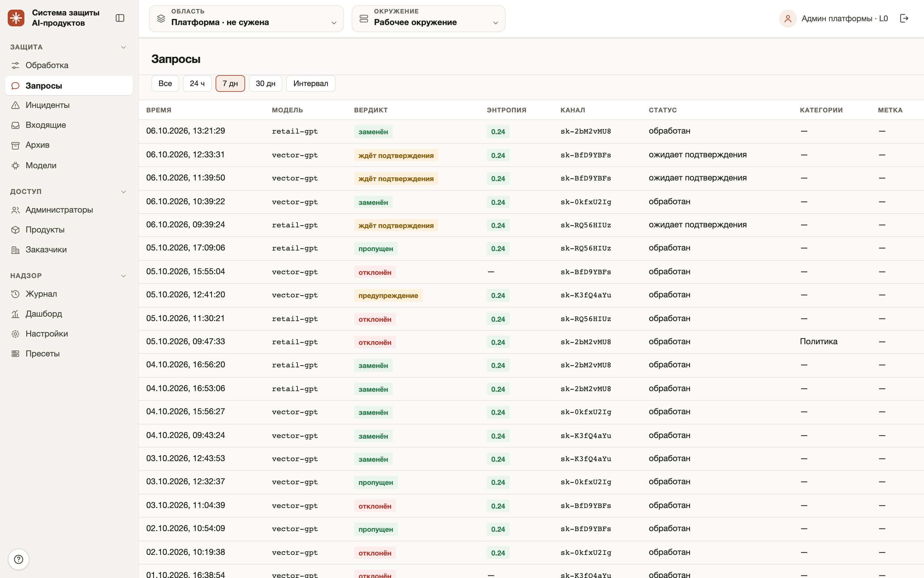Select the 30 дн time filter
The image size is (924, 578).
coord(265,83)
